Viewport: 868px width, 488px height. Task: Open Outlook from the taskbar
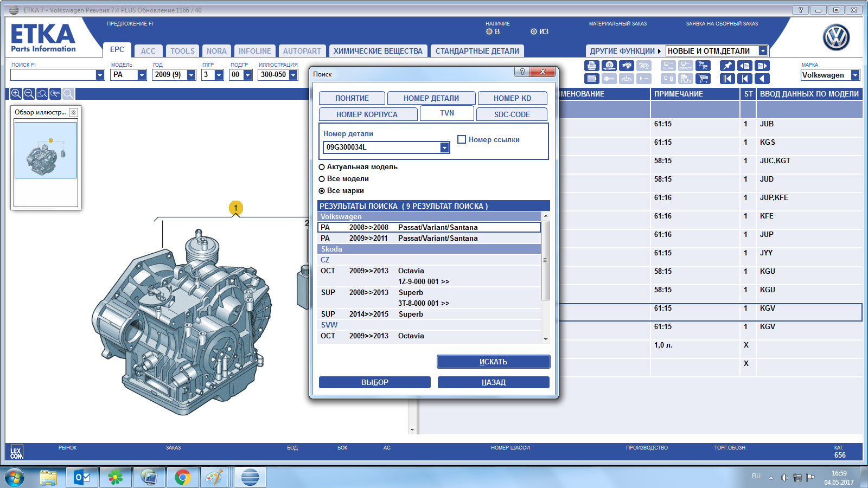[82, 477]
